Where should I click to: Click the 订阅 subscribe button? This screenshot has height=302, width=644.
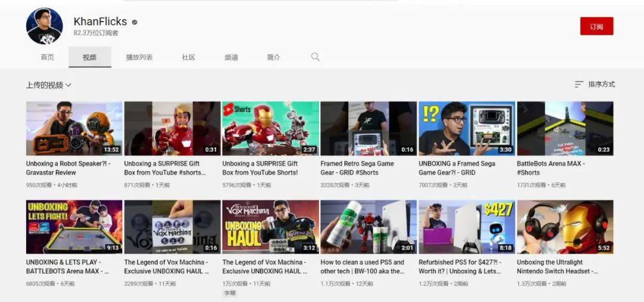596,26
